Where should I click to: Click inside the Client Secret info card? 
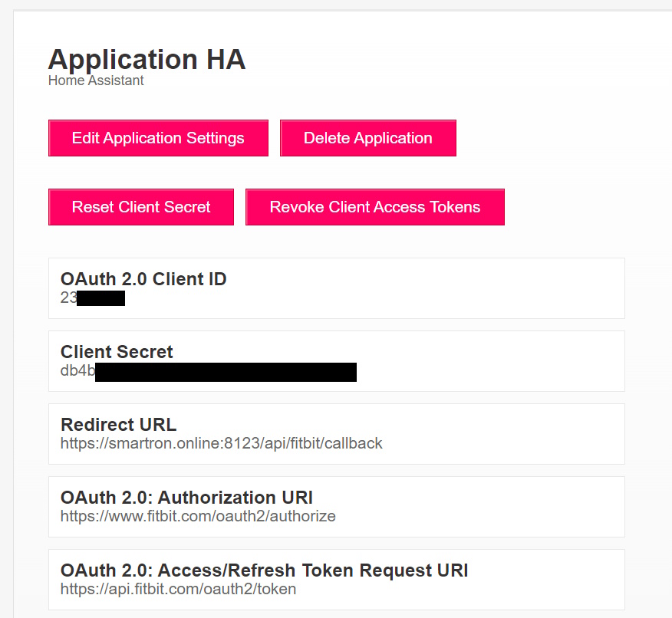460,360
